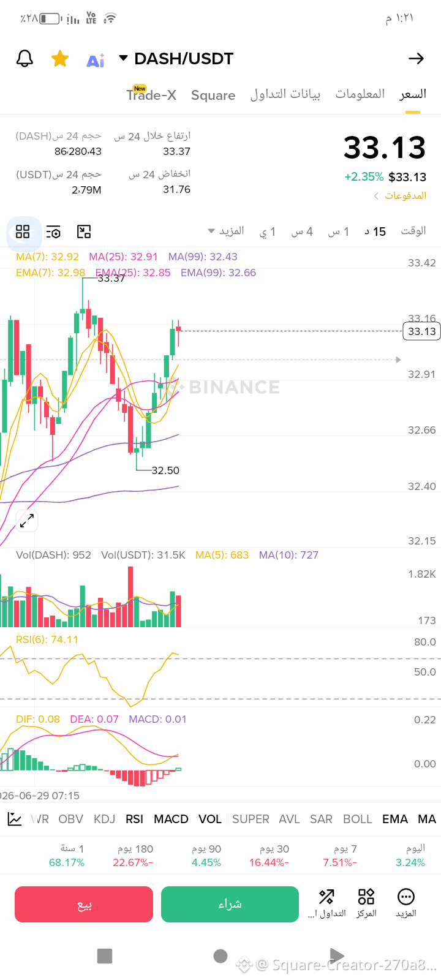Viewport: 441px width, 980px height.
Task: Open the المعلومات tab
Action: [x=360, y=94]
